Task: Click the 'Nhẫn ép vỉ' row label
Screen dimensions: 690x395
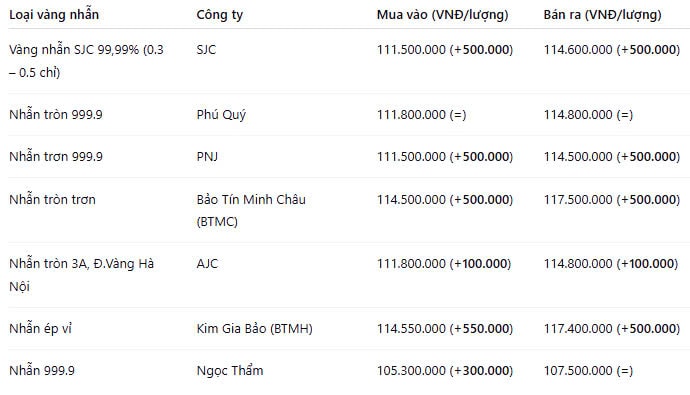Action: click(x=40, y=329)
